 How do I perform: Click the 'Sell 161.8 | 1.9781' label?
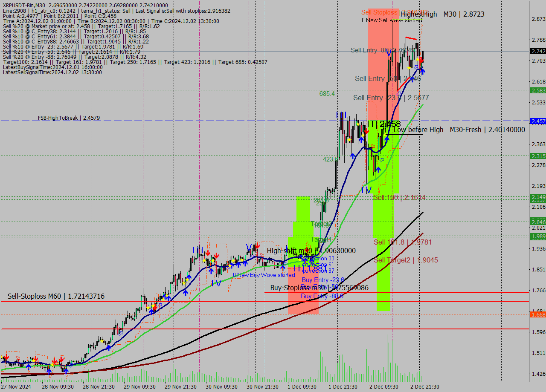[403, 242]
